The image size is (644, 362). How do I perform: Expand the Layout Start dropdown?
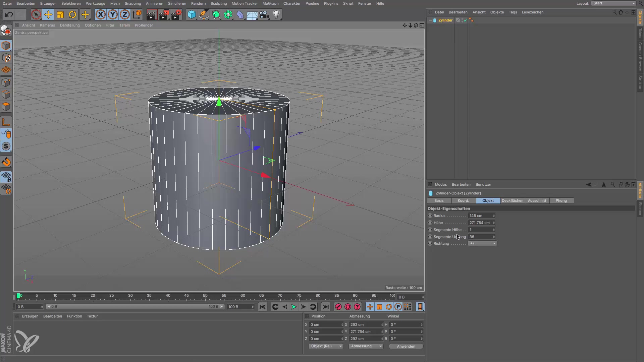tap(613, 3)
